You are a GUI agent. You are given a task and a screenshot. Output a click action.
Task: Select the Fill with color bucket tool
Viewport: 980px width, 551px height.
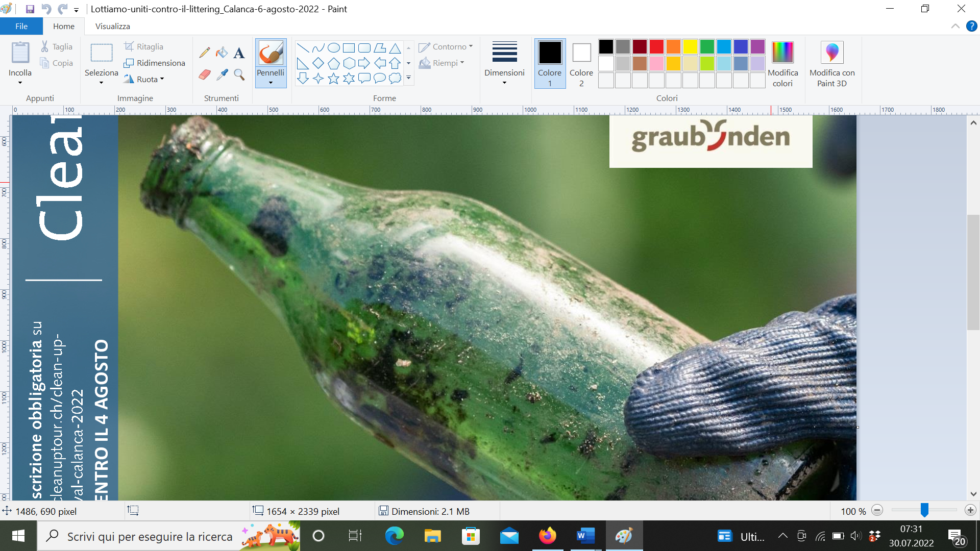click(222, 53)
